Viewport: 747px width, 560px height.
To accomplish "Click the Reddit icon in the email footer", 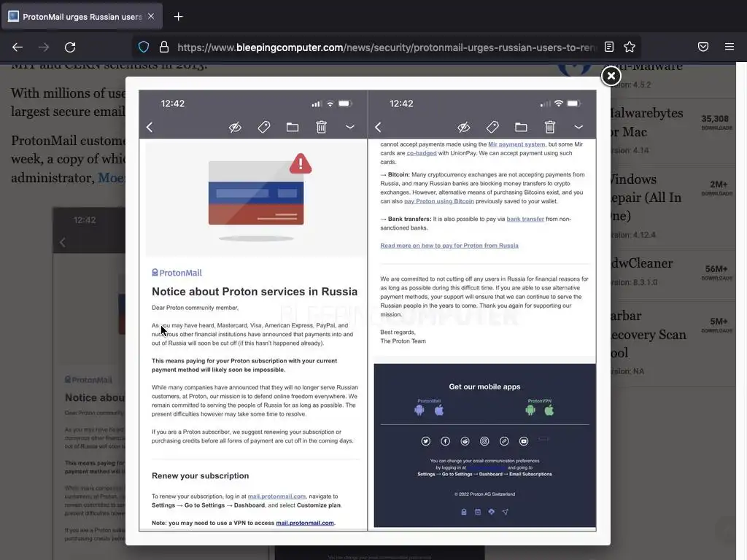I will tap(465, 441).
